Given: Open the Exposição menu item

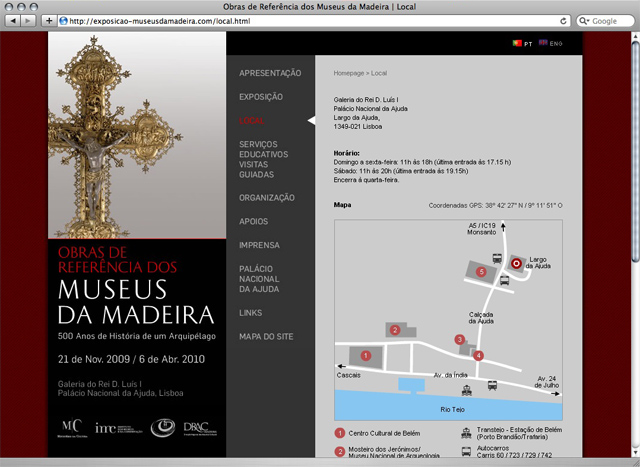Looking at the screenshot, I should coord(261,97).
